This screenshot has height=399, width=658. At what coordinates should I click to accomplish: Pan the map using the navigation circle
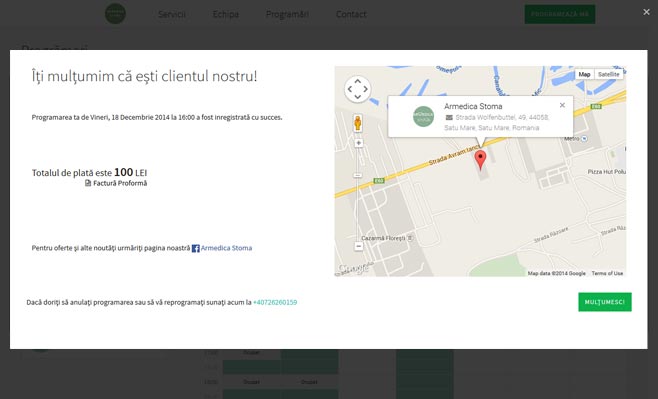[358, 89]
